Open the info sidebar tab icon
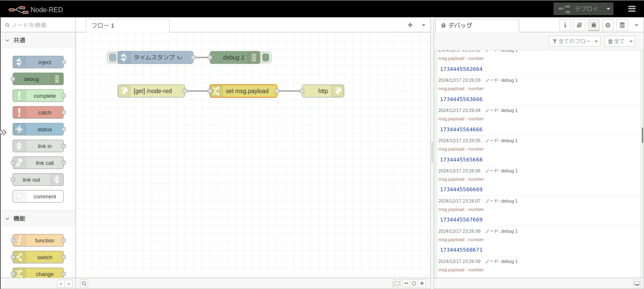This screenshot has width=644, height=289. pyautogui.click(x=565, y=25)
